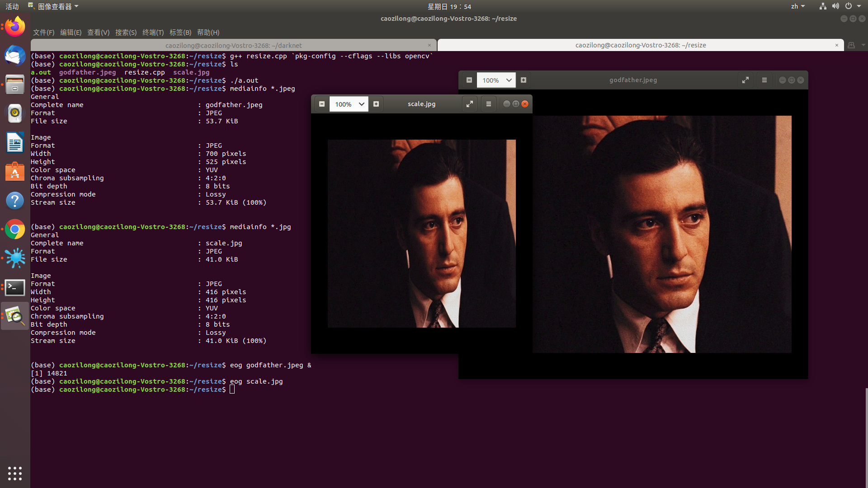Open LibreOffice Writer from the dock
Image resolution: width=868 pixels, height=488 pixels.
click(x=15, y=142)
